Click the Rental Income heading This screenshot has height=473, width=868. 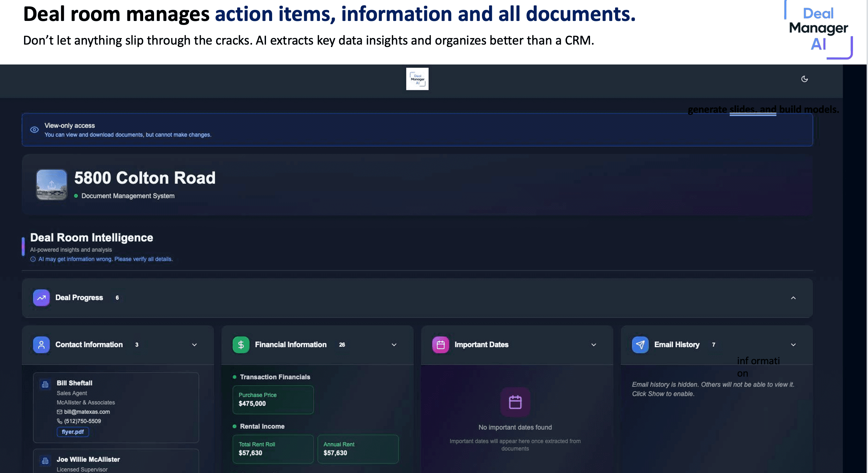click(262, 426)
